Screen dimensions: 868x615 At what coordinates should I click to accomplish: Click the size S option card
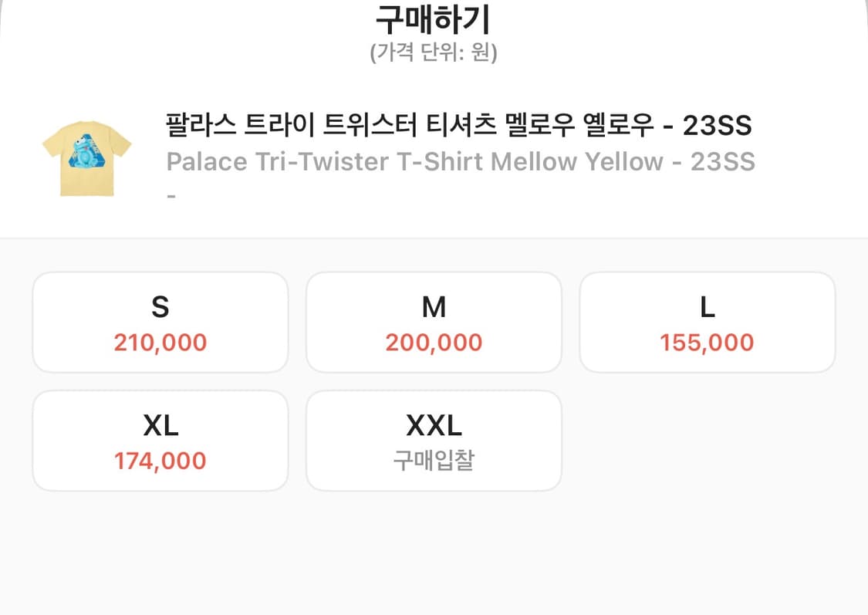[x=160, y=322]
